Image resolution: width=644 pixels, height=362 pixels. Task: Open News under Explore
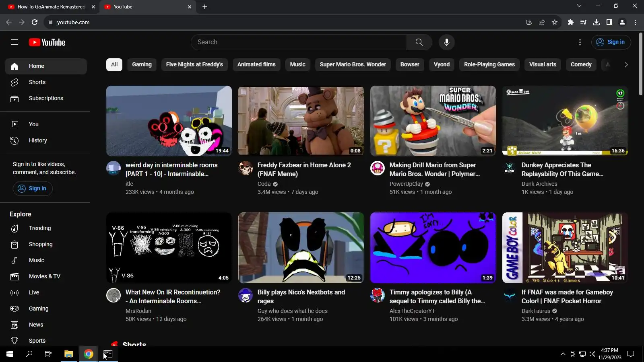coord(46,325)
